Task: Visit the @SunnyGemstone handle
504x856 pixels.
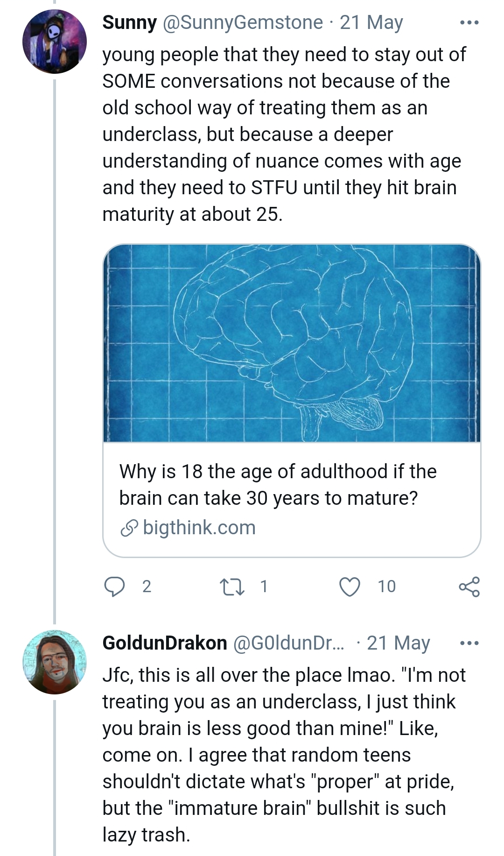Action: (243, 22)
